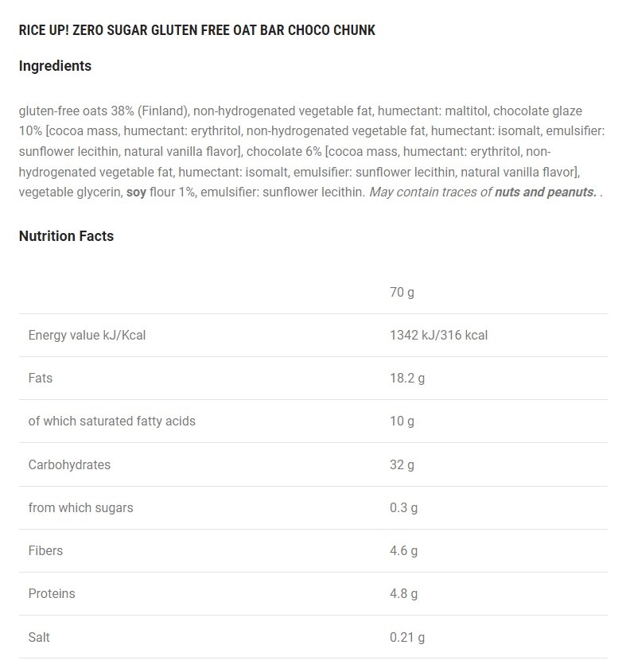Click the '0.21 g' salt value
The width and height of the screenshot is (626, 672).
tap(407, 637)
